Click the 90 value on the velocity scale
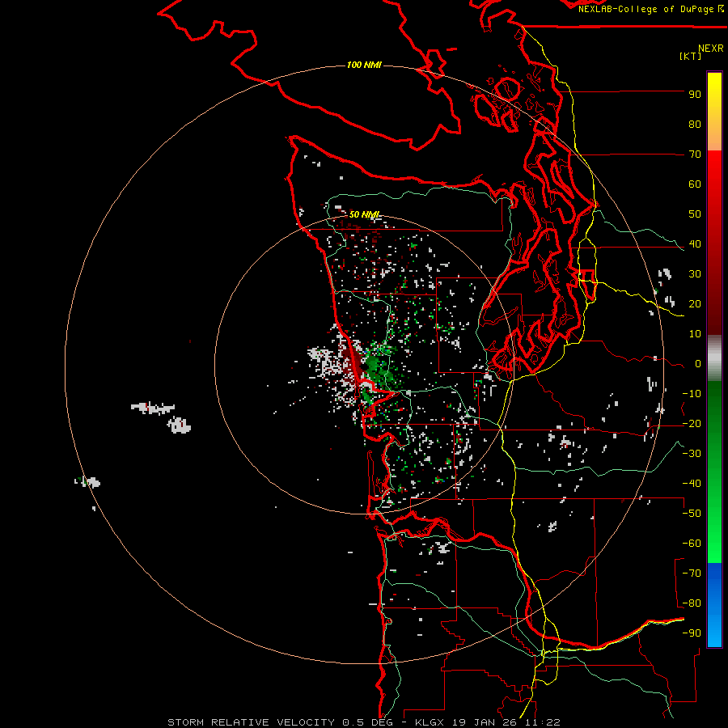728x728 pixels. [x=695, y=95]
